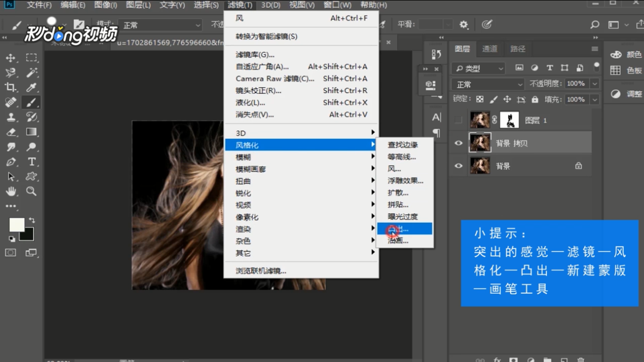Select the Smudge tool
Screen dimensions: 644x362
tap(11, 147)
